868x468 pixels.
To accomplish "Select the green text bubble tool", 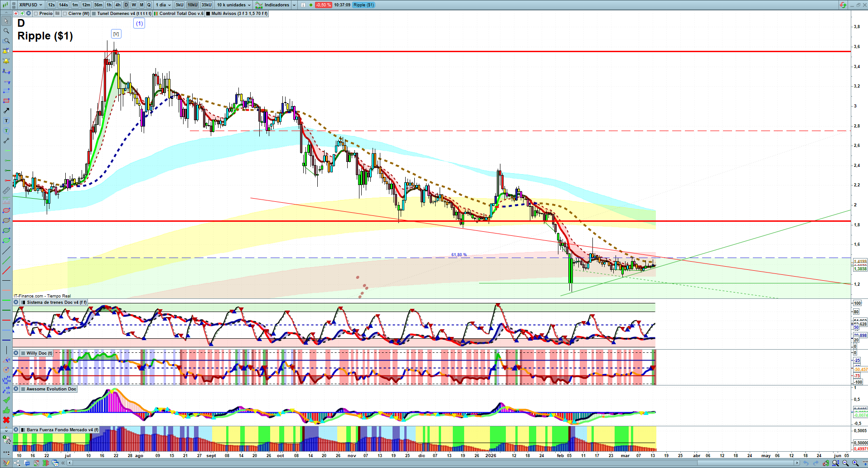I will click(6, 131).
